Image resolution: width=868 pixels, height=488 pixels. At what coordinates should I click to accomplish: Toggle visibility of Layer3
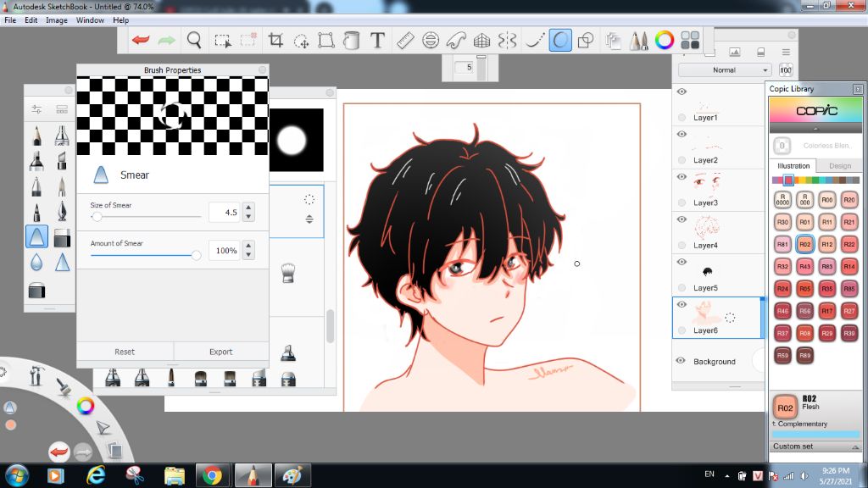[682, 176]
